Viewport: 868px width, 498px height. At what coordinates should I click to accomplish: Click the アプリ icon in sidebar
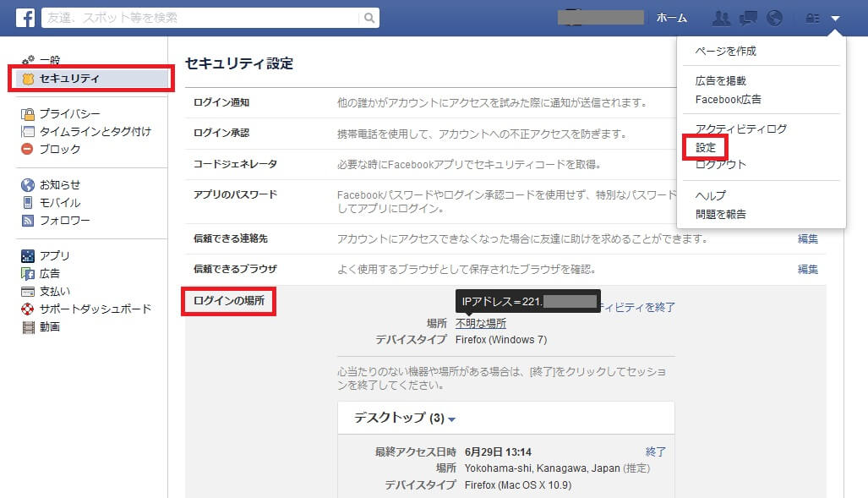28,256
